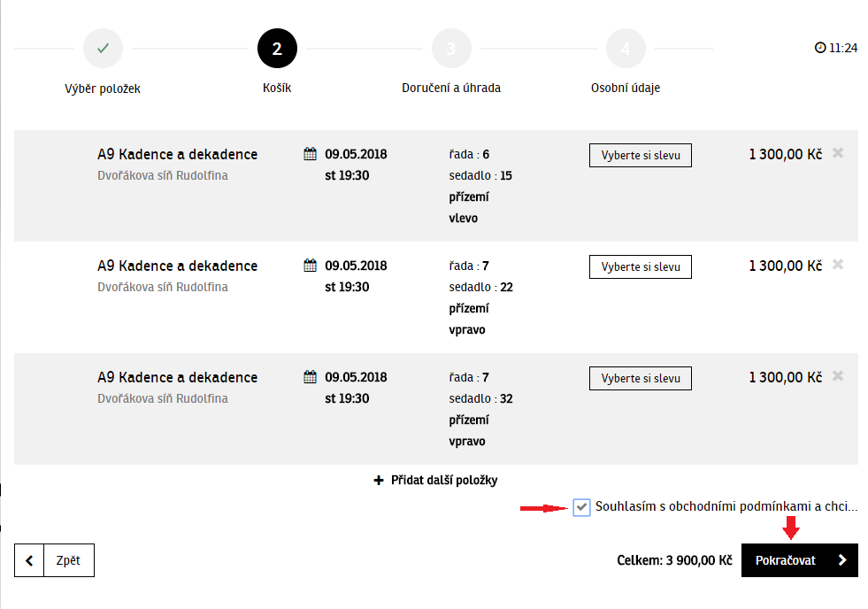
Task: Remove the row 6 seat 15 ticket
Action: tap(837, 153)
